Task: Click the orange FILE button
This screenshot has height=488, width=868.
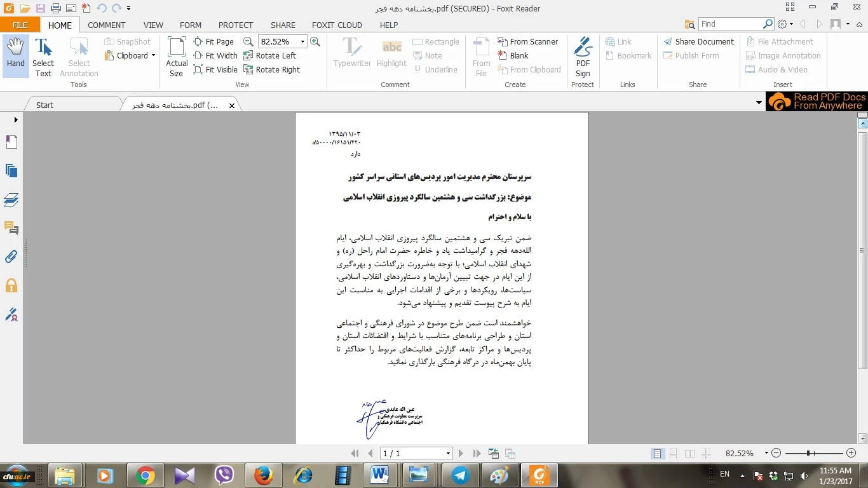Action: point(20,25)
